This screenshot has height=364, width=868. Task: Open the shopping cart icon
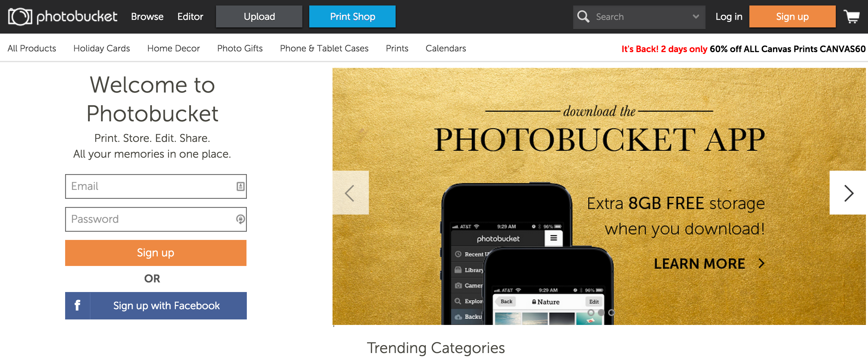point(852,16)
